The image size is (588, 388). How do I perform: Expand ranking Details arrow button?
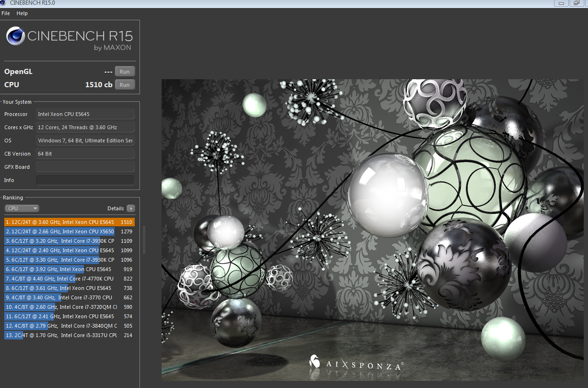(x=131, y=208)
